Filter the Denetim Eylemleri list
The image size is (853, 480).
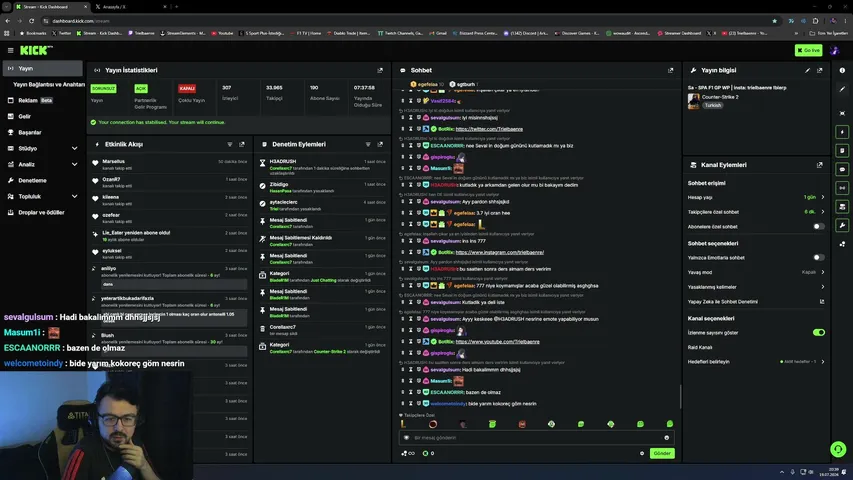pos(368,144)
